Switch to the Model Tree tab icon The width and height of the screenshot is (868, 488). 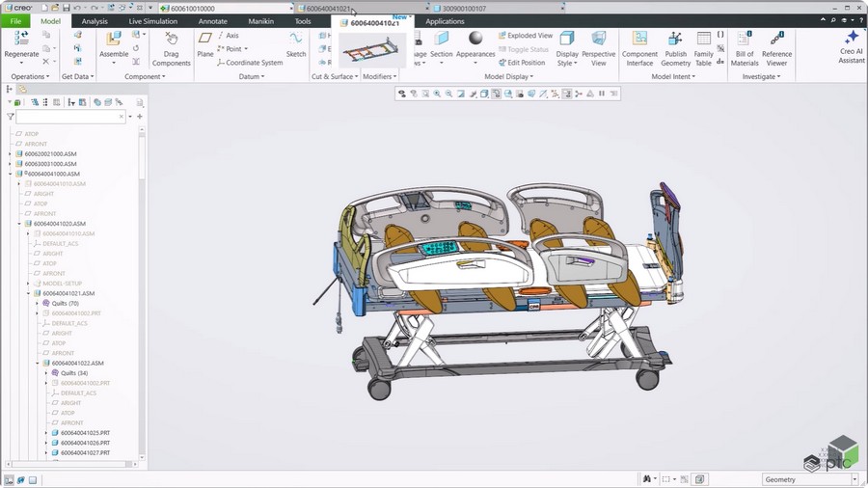pyautogui.click(x=10, y=89)
